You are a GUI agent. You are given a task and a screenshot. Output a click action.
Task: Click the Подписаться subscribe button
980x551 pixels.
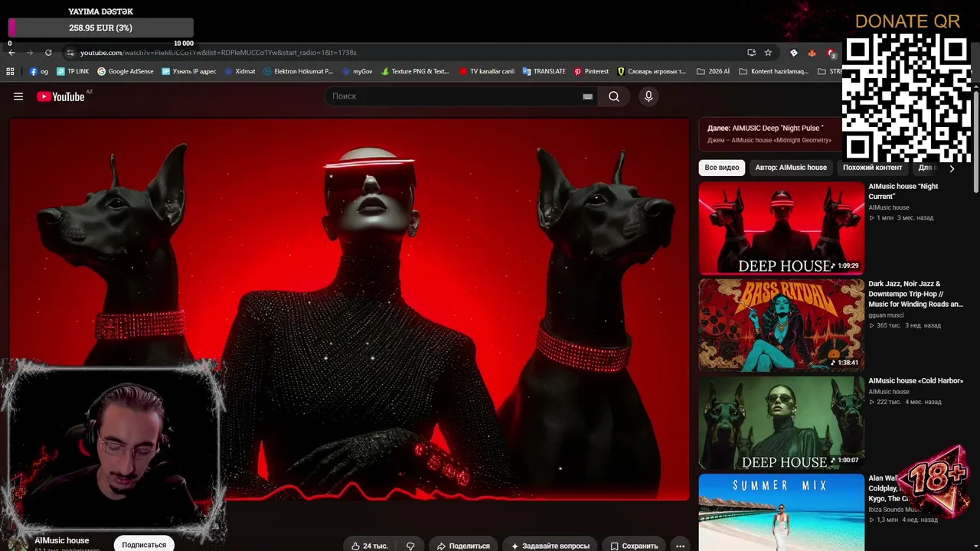[x=144, y=545]
